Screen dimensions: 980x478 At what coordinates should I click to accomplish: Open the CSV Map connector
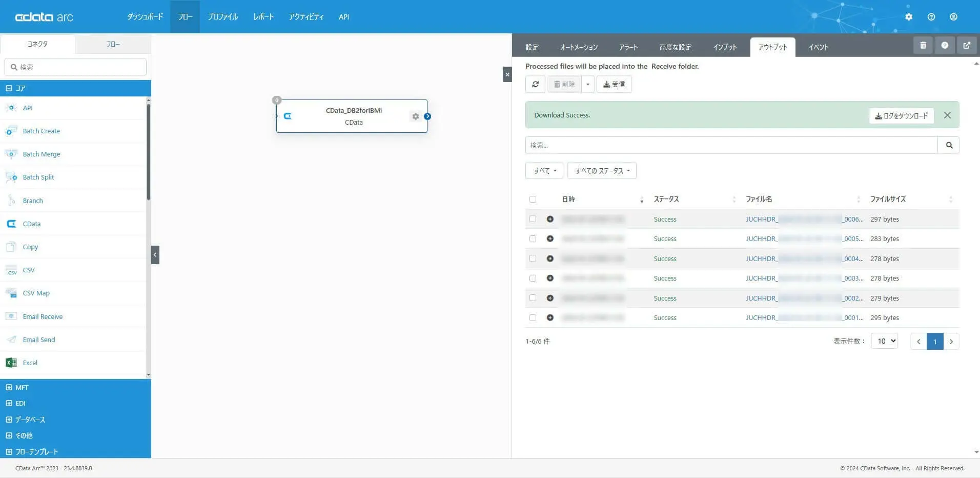tap(35, 293)
